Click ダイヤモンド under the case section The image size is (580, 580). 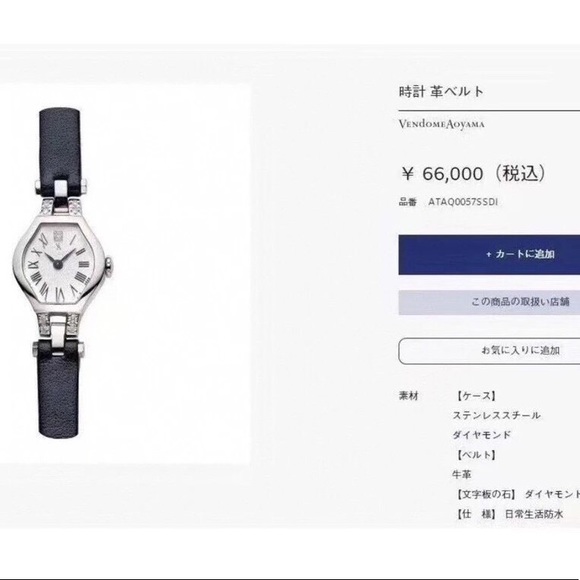[482, 435]
